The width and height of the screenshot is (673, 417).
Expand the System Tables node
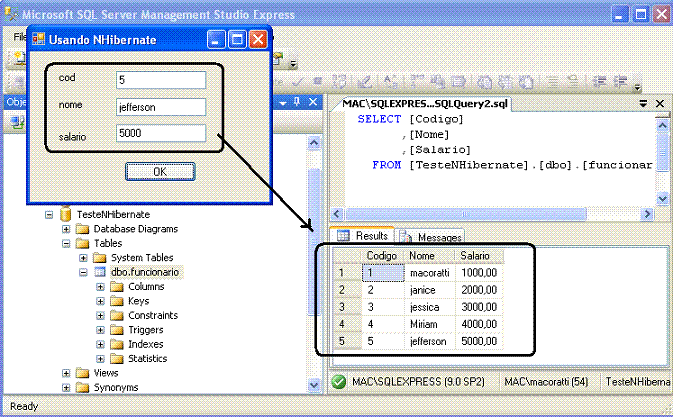point(83,258)
